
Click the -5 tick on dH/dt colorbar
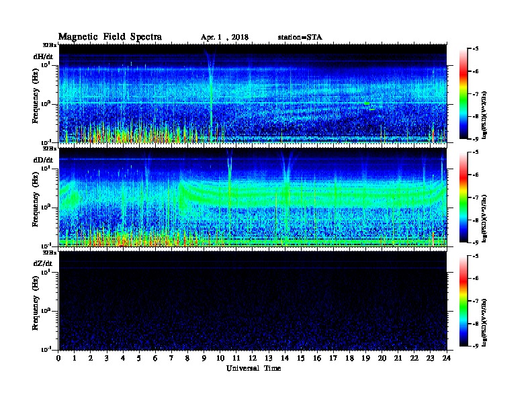[x=475, y=49]
